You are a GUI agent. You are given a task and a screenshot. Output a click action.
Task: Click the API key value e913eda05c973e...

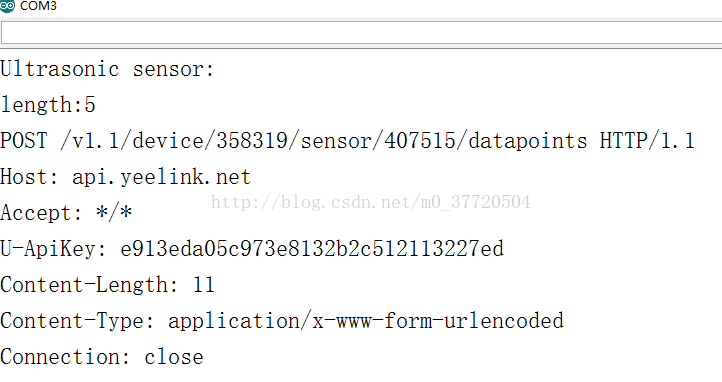point(312,249)
